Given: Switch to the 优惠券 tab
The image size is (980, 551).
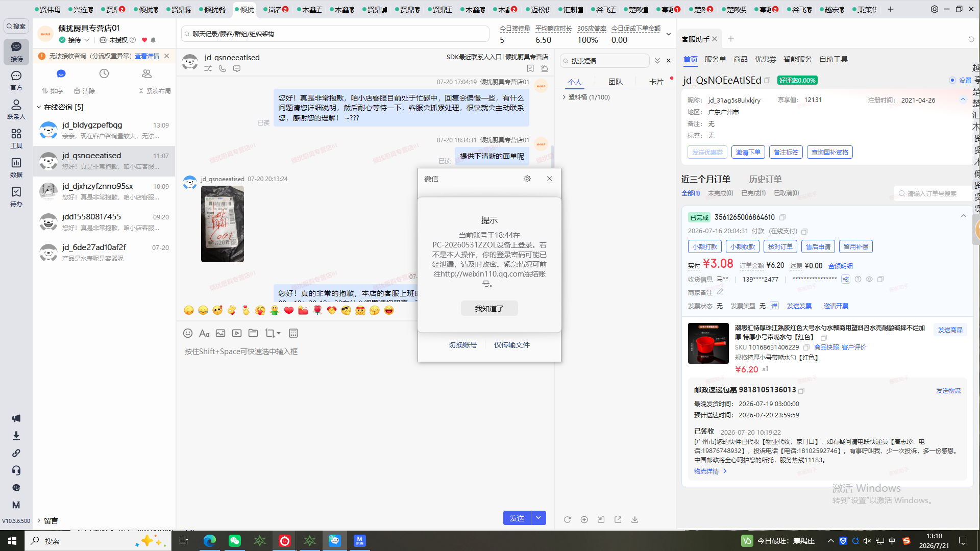Looking at the screenshot, I should coord(766,59).
